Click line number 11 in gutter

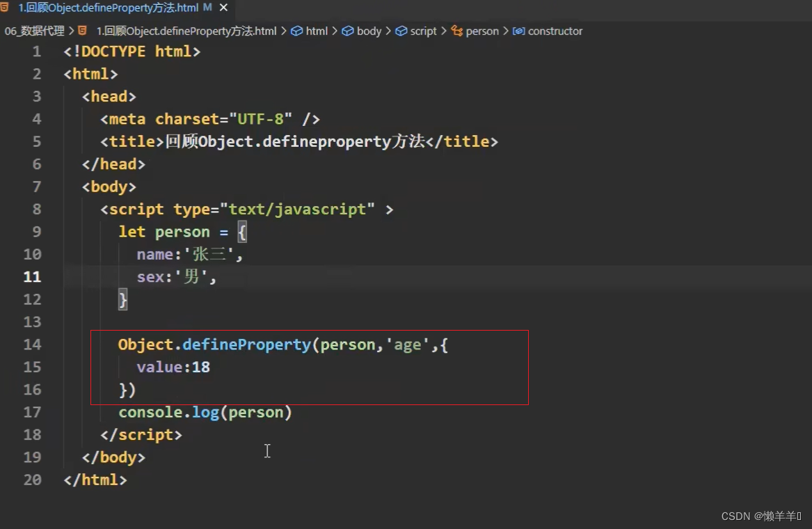pyautogui.click(x=32, y=276)
